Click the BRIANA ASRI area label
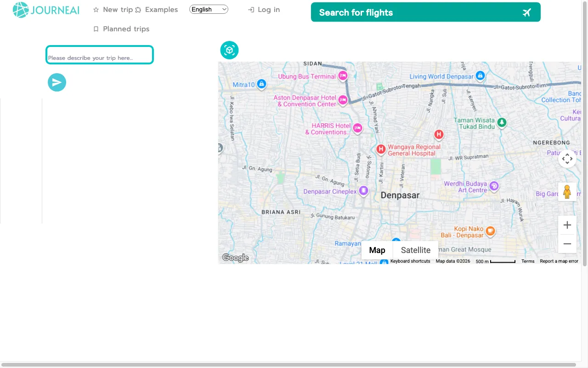The height and width of the screenshot is (368, 588). coord(281,212)
